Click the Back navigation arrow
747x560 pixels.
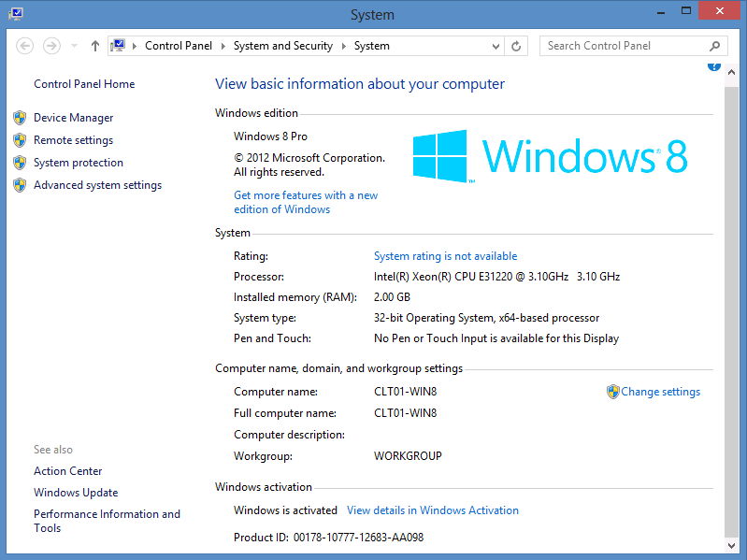tap(24, 46)
